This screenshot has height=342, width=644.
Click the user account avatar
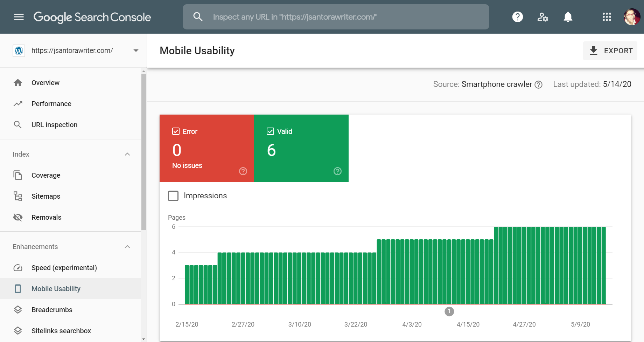[632, 17]
